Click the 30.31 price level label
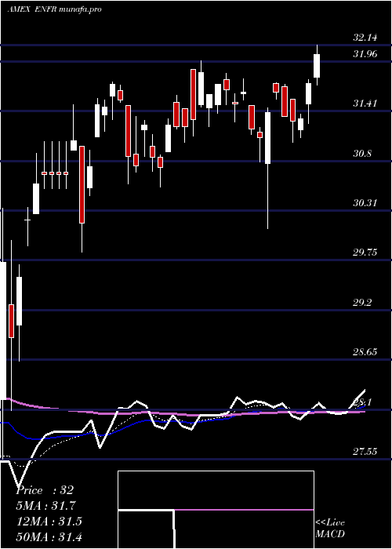Screen dimensions: 392x549 [x=365, y=202]
